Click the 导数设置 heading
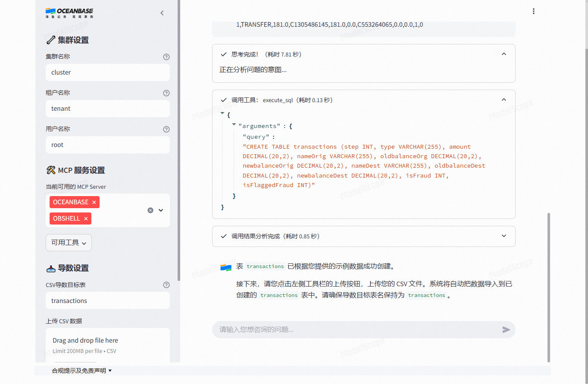This screenshot has width=588, height=384. click(67, 268)
